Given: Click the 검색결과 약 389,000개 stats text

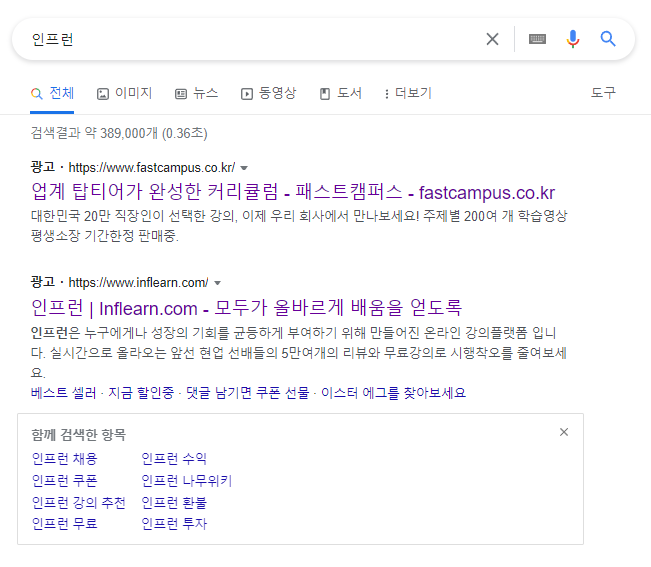Looking at the screenshot, I should [119, 133].
